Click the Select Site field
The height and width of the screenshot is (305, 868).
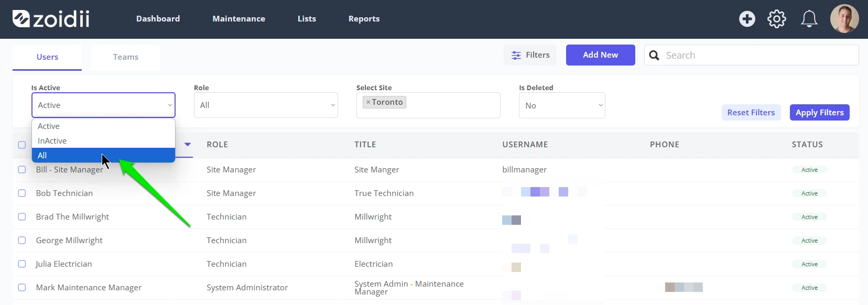(428, 105)
